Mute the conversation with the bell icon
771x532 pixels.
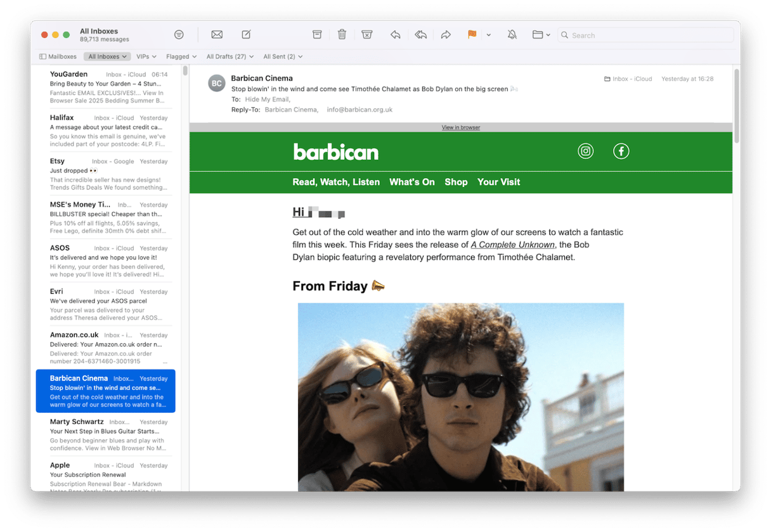click(512, 35)
